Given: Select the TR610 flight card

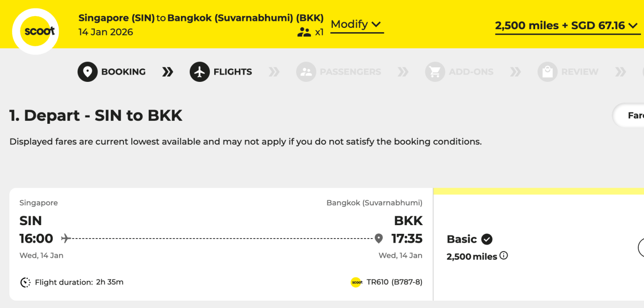Looking at the screenshot, I should pyautogui.click(x=220, y=241).
